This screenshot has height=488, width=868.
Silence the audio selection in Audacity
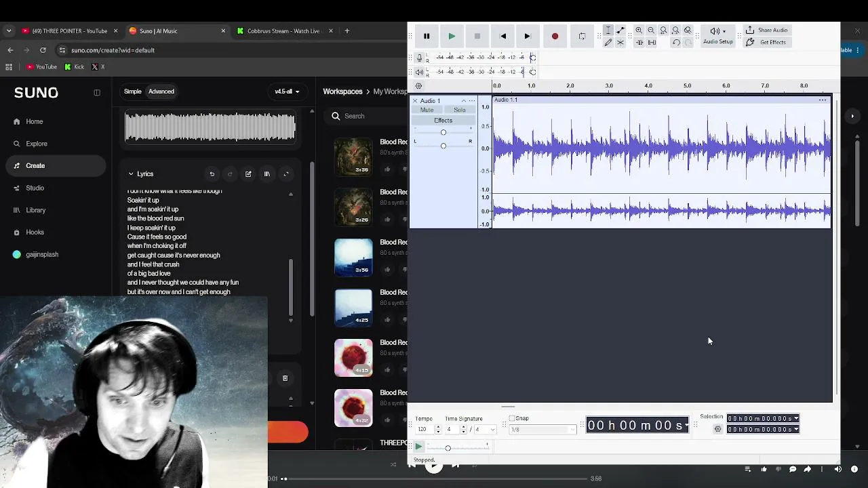[x=652, y=43]
